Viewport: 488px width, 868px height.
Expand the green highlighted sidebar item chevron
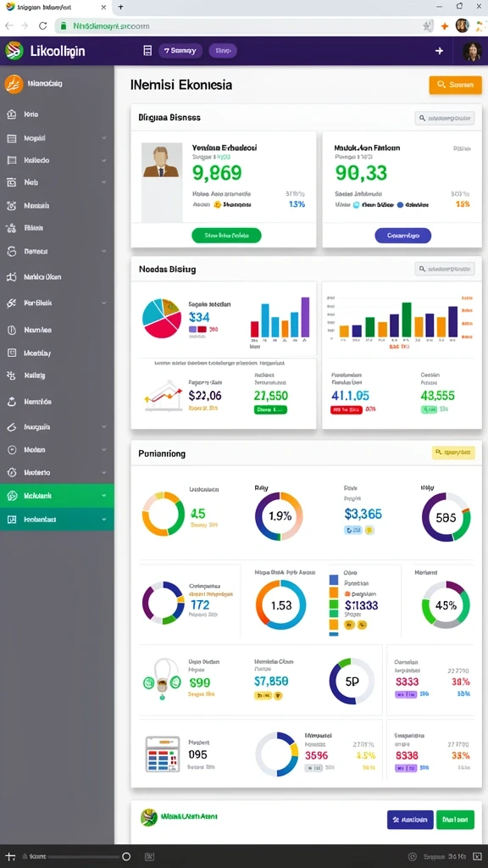coord(104,496)
